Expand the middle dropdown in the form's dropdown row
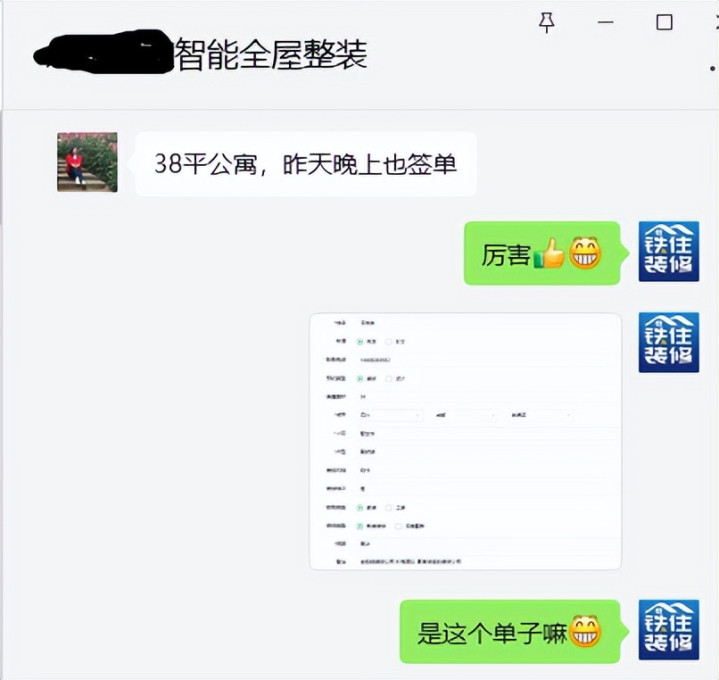This screenshot has height=680, width=719. 465,415
